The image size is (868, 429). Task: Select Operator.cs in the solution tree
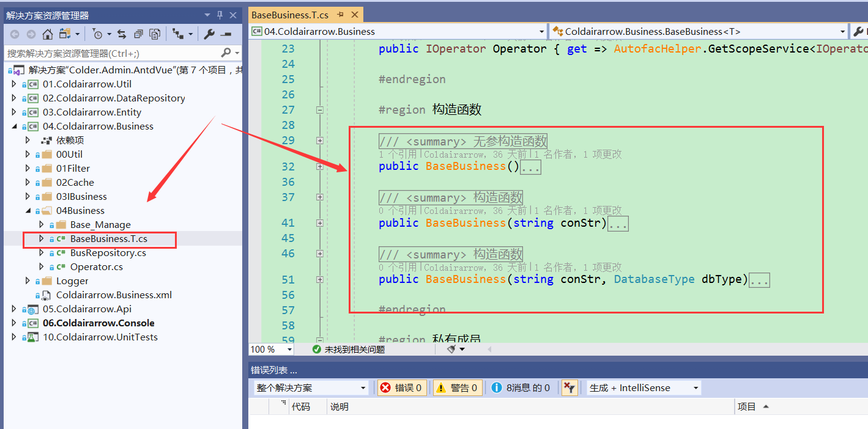[96, 267]
